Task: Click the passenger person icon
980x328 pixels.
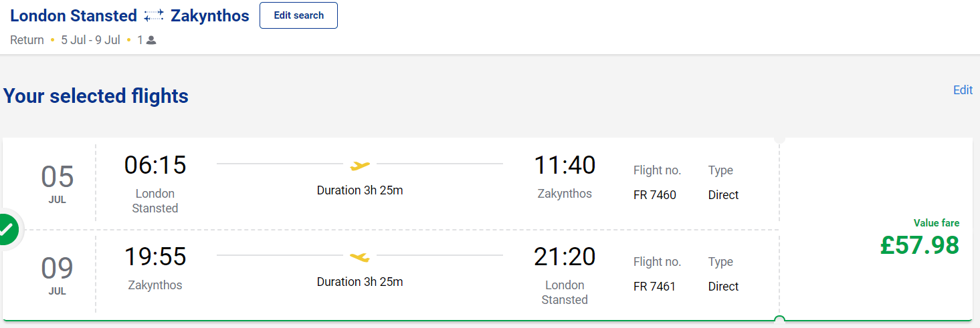Action: [151, 40]
